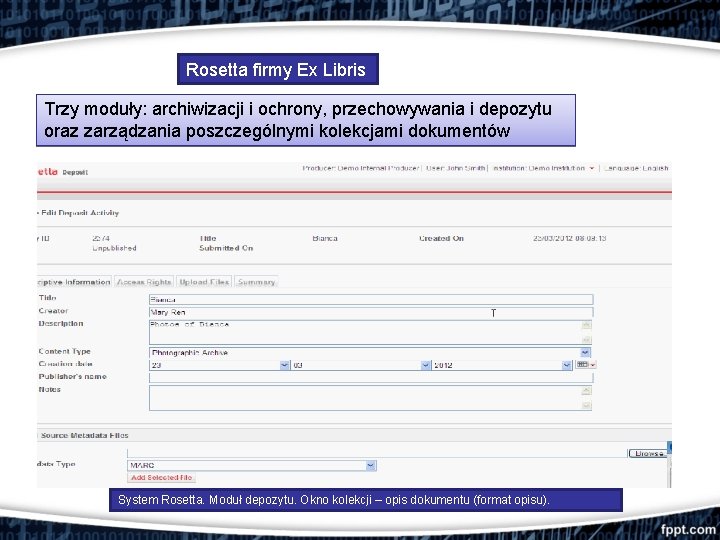Screen dimensions: 720x540
Task: Click the Edit Deposit Activity heading
Action: (x=79, y=213)
